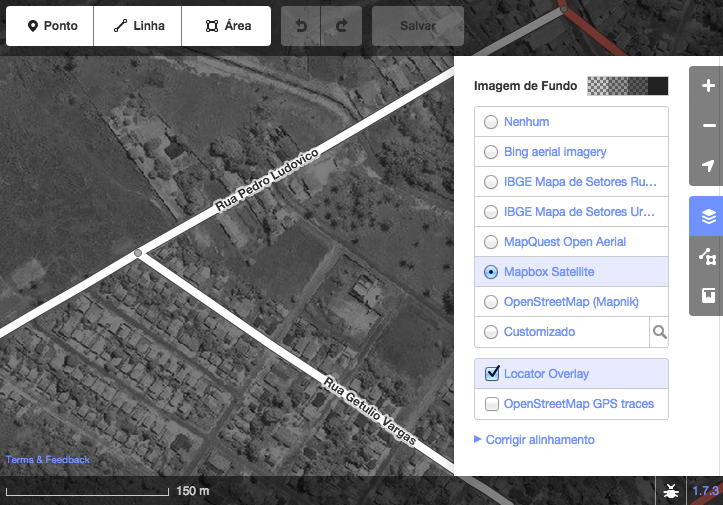This screenshot has height=505, width=723.
Task: Set background brightness to lightest swatch
Action: (597, 86)
